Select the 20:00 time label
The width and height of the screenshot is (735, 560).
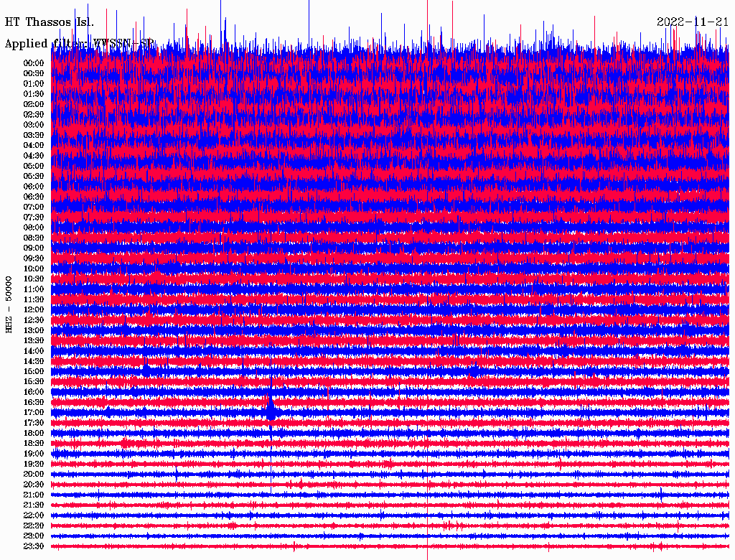pos(34,475)
